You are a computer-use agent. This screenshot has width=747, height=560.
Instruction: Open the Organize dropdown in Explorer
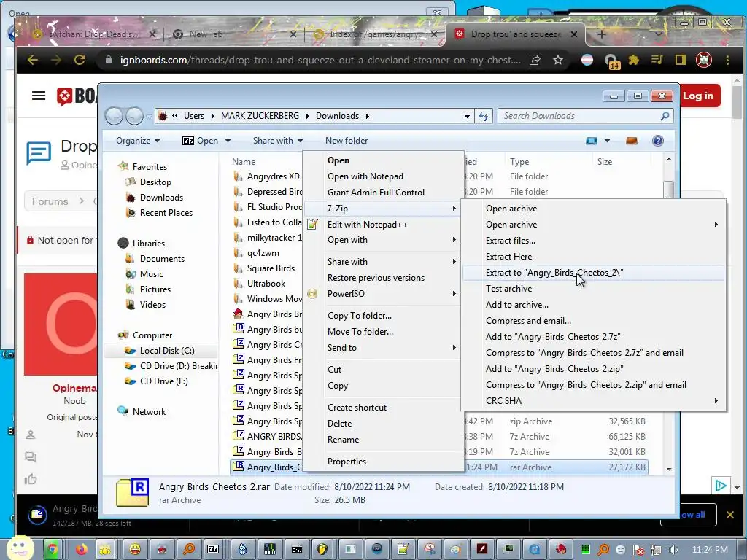[138, 141]
